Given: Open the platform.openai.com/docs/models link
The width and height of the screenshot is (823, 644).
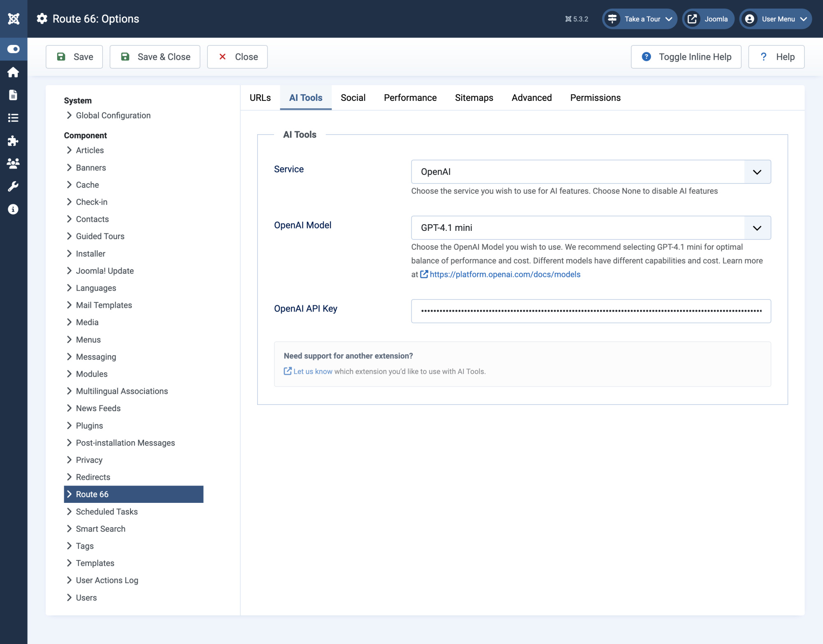Looking at the screenshot, I should click(505, 274).
